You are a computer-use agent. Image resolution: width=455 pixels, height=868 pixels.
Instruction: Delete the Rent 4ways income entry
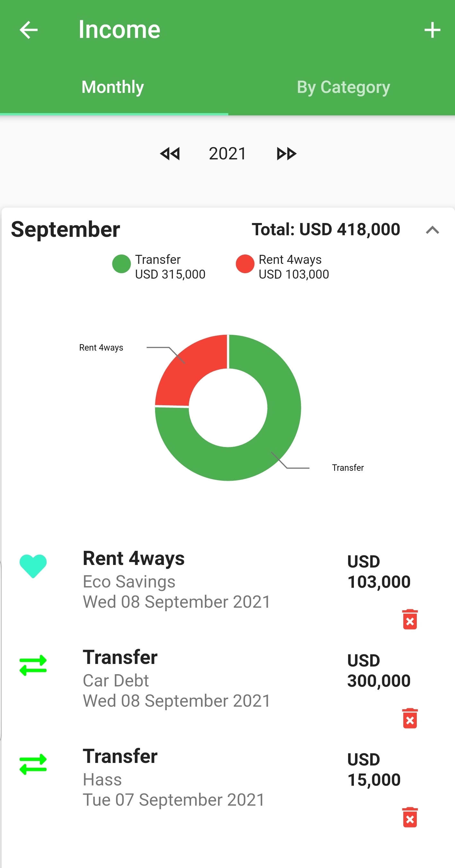pos(409,619)
